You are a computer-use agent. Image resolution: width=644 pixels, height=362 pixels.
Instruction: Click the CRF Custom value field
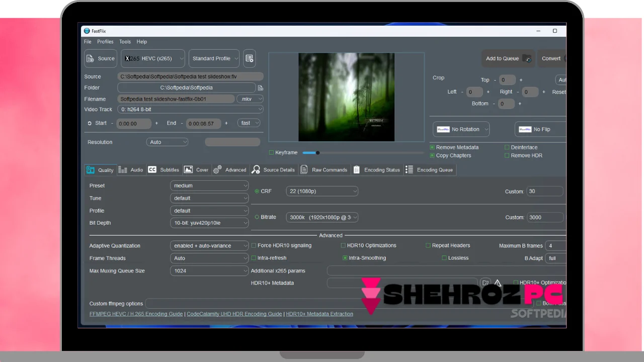pos(545,191)
